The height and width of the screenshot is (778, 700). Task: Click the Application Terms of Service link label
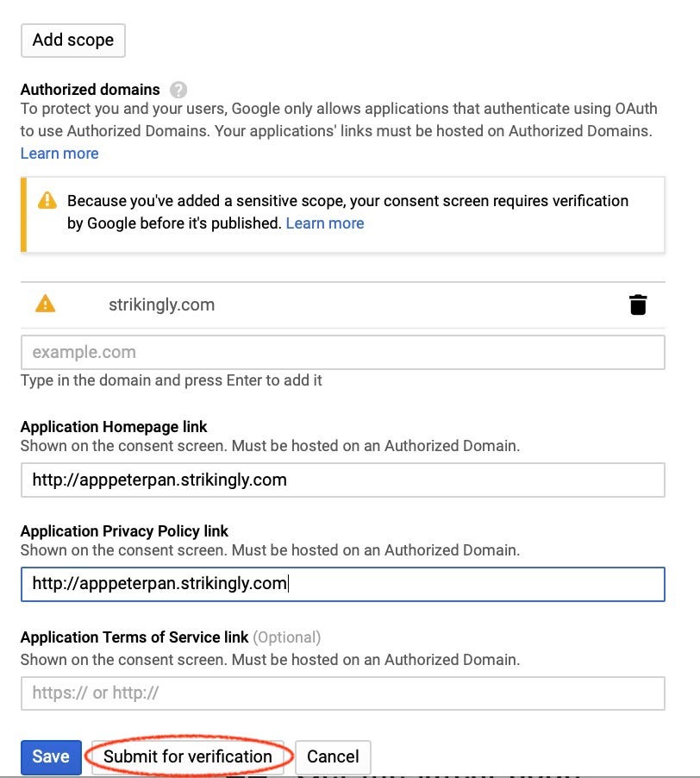click(134, 637)
